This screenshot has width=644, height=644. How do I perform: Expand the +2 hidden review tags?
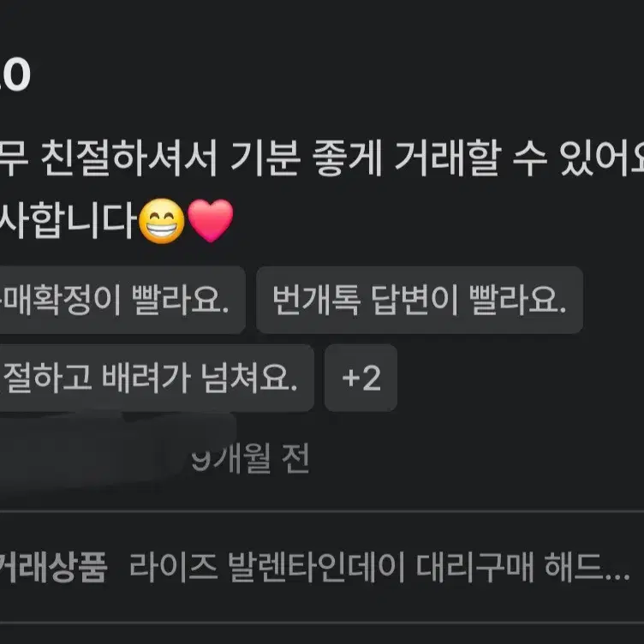point(361,378)
